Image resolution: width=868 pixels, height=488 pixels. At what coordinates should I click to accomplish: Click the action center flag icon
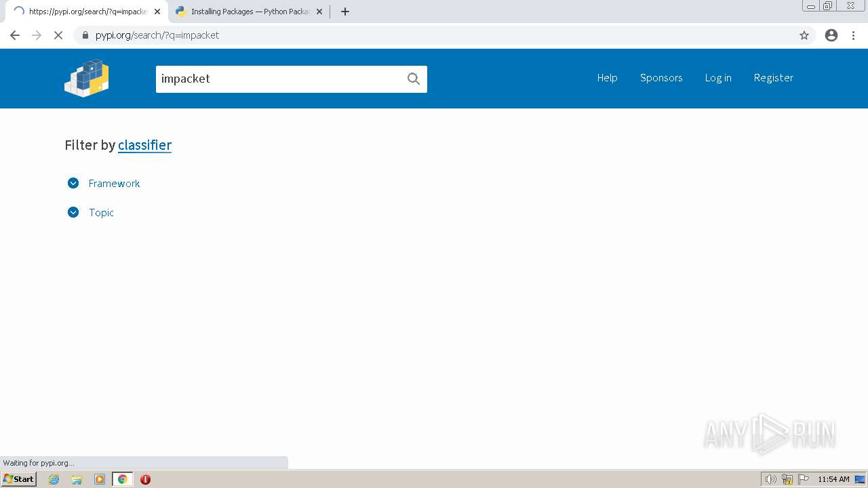point(804,479)
